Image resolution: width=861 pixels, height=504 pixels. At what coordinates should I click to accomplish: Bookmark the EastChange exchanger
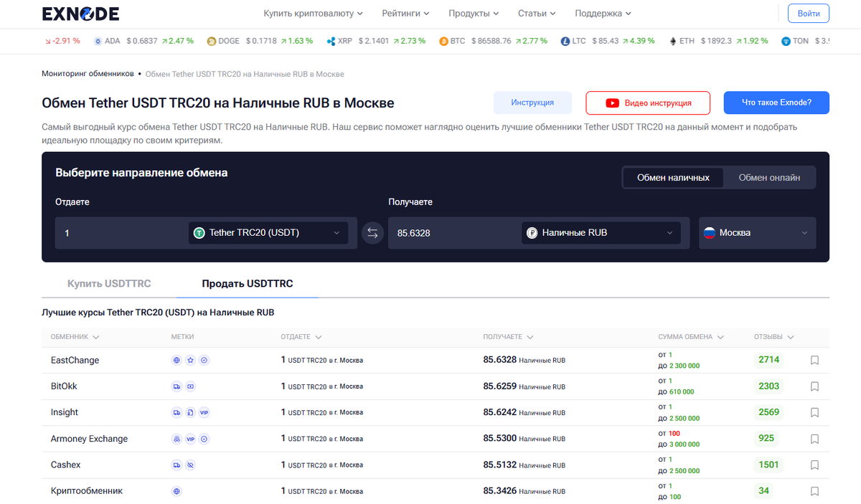814,360
